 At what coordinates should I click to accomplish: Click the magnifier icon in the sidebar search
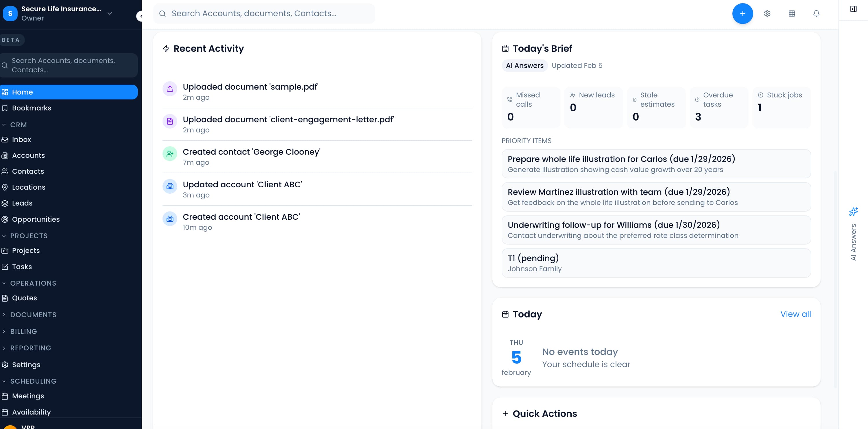[5, 65]
